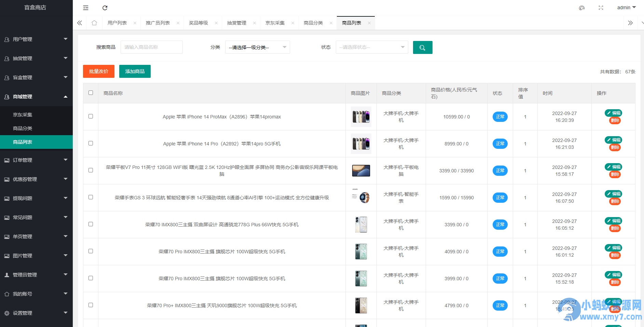
Task: Click the 添加商品 button
Action: [135, 71]
